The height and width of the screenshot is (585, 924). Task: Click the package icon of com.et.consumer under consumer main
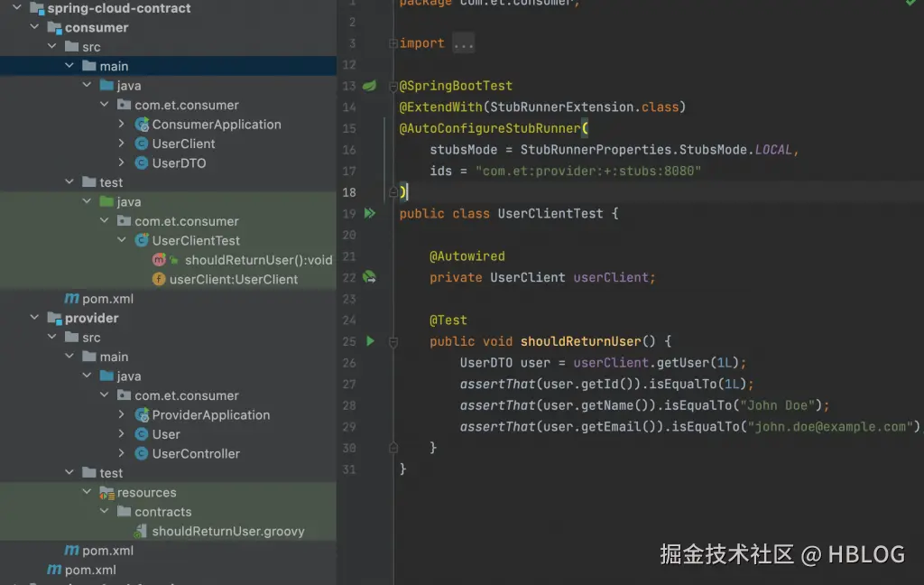(124, 105)
